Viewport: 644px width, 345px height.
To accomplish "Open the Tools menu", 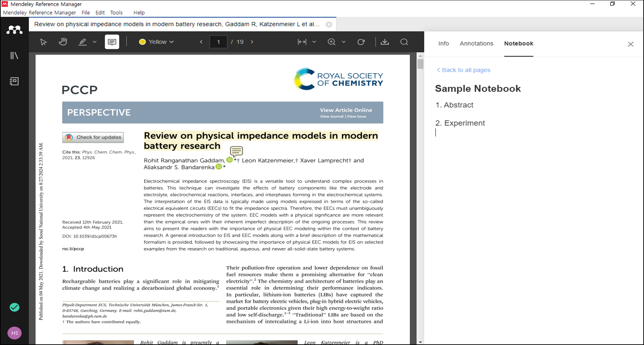I will tap(117, 13).
